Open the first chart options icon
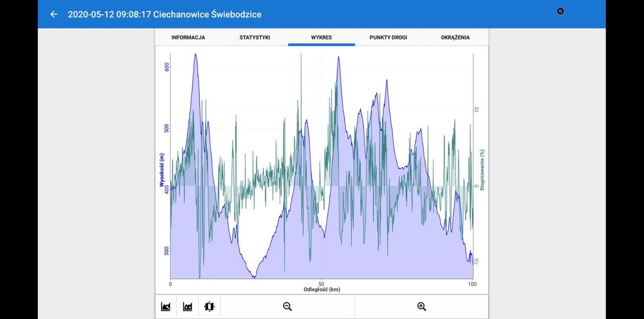644x319 pixels. 166,306
